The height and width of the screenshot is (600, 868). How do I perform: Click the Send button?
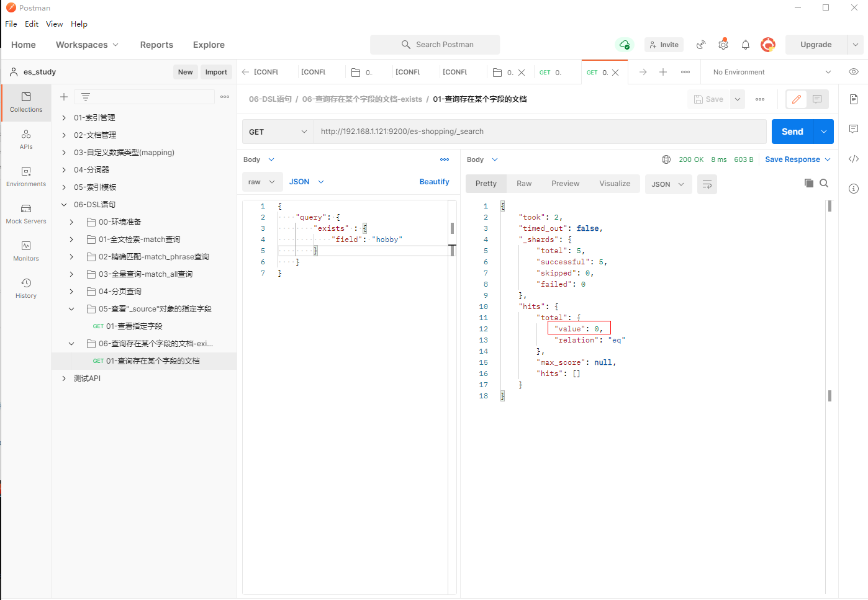click(792, 132)
